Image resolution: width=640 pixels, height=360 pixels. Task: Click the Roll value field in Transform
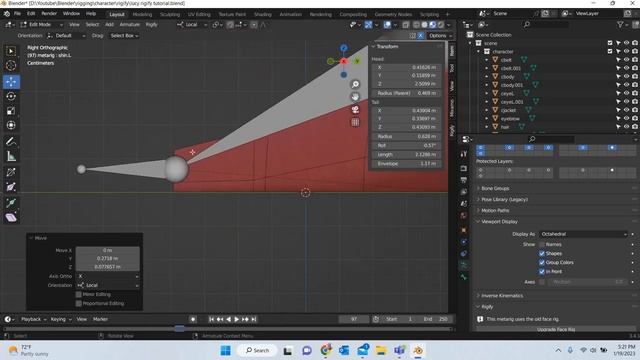(406, 145)
